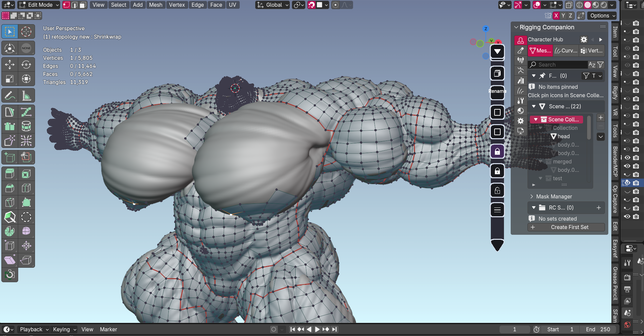The width and height of the screenshot is (644, 336).
Task: Select the Measure ruler tool
Action: tap(26, 96)
